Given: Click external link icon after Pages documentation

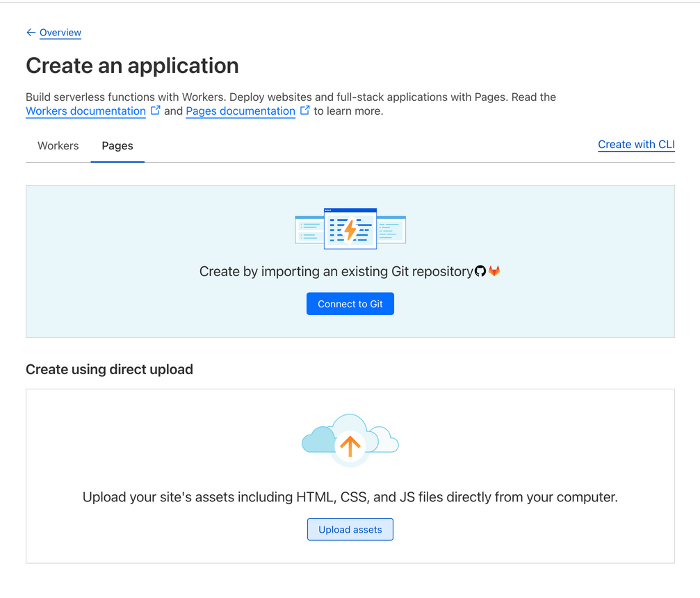Looking at the screenshot, I should coord(305,111).
